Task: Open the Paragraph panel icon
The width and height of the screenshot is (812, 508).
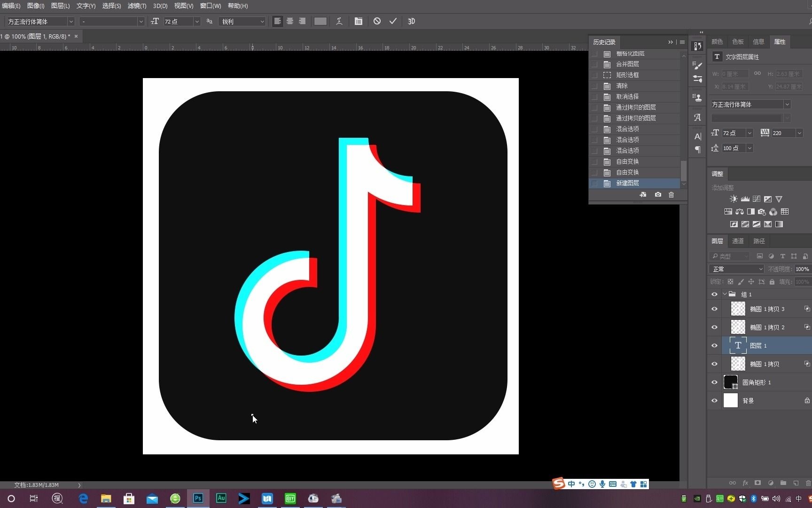Action: point(697,150)
